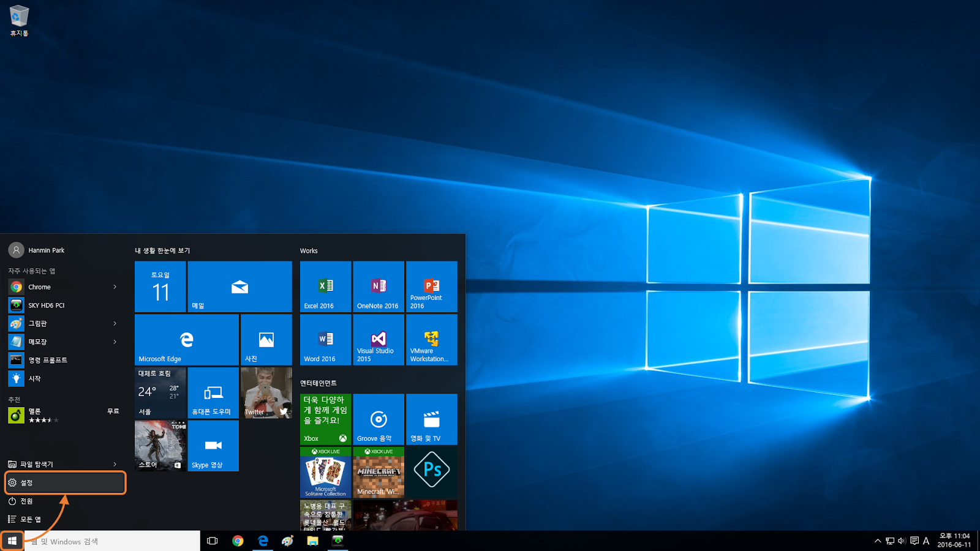Screen dimensions: 980x551
Task: Open the OneNote 2016 tile
Action: point(378,286)
